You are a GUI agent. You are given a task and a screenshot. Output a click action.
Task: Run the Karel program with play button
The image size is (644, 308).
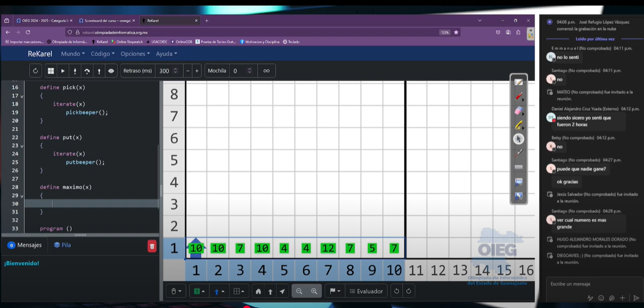coord(63,71)
